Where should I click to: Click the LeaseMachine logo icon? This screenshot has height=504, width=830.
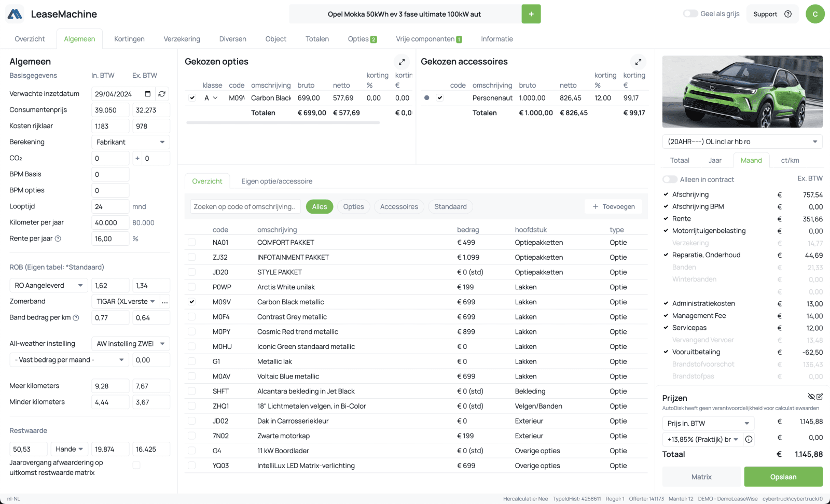(x=15, y=14)
